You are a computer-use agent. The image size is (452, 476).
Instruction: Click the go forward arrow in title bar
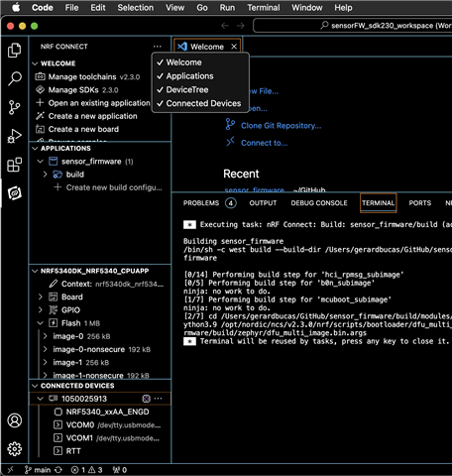(241, 26)
